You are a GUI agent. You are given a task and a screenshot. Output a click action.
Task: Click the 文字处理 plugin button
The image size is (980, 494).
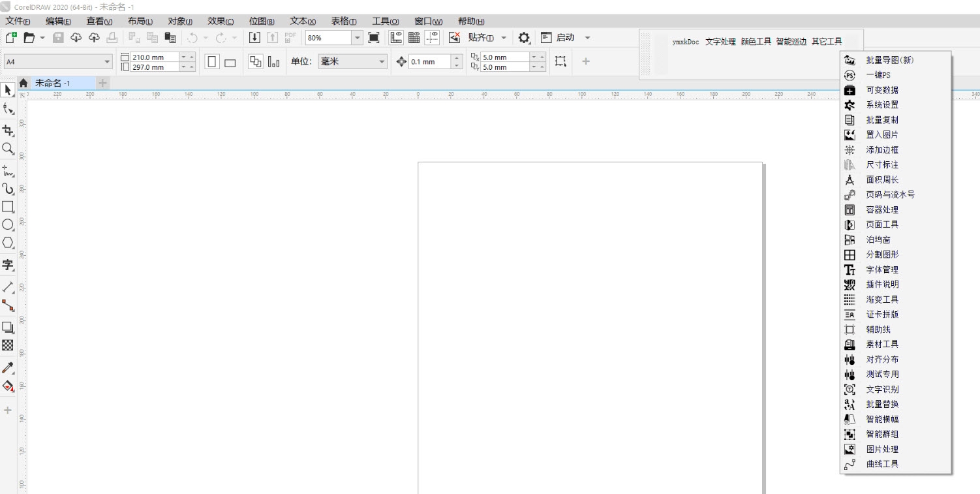721,40
